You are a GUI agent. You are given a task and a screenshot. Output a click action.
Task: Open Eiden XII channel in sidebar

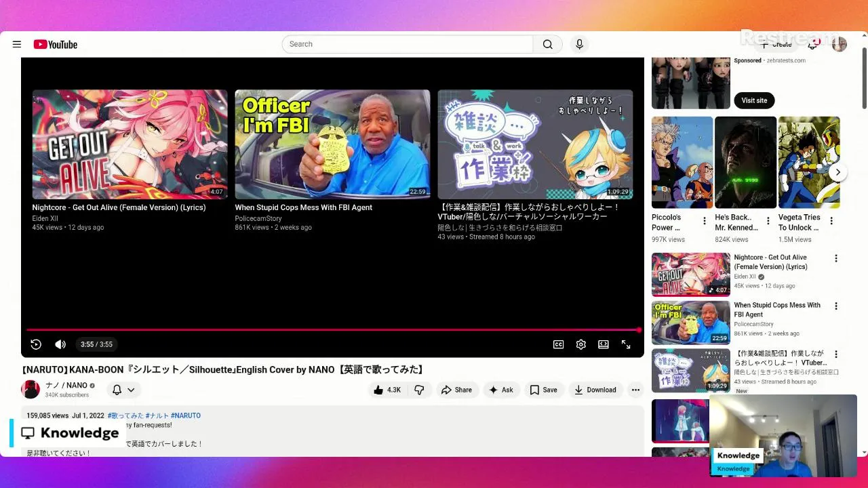pyautogui.click(x=745, y=277)
